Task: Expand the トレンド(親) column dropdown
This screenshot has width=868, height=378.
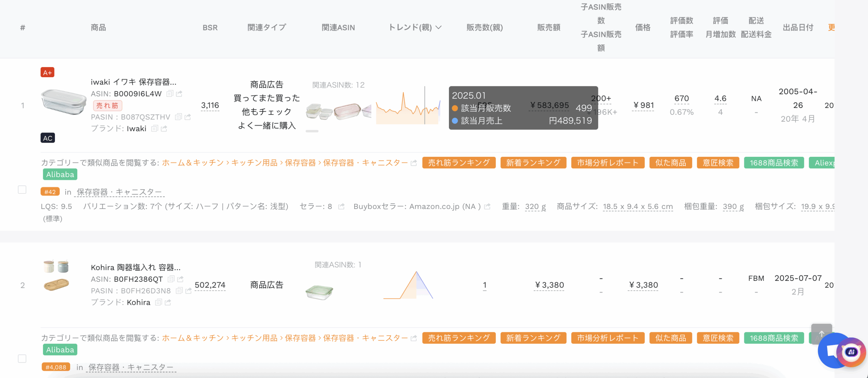Action: coord(438,27)
